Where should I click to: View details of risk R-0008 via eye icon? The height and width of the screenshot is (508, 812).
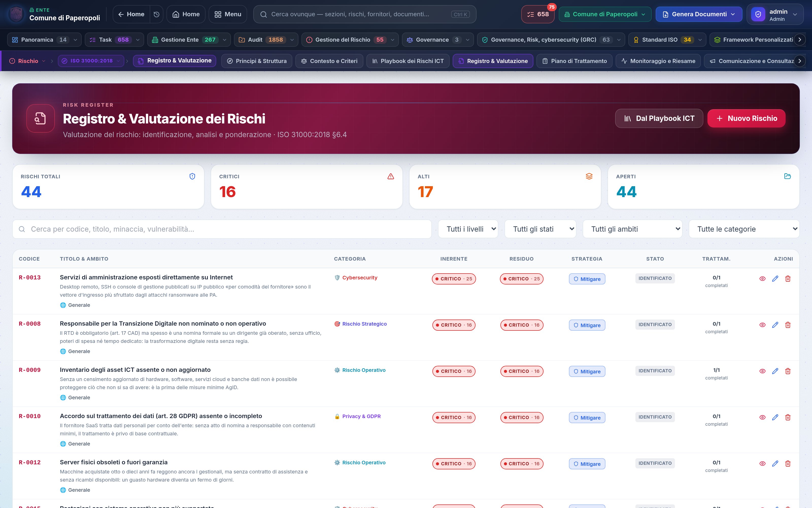coord(762,325)
